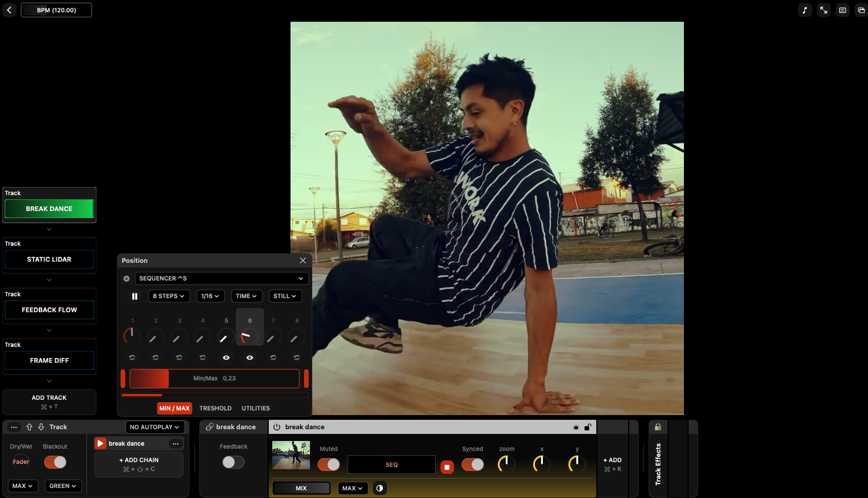Toggle the Blackout switch
The width and height of the screenshot is (868, 498).
[55, 462]
